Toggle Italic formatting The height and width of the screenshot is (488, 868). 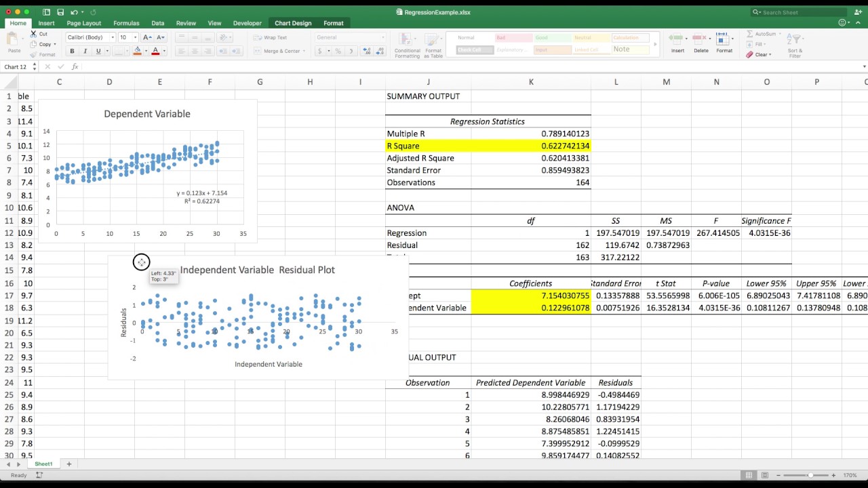click(85, 51)
